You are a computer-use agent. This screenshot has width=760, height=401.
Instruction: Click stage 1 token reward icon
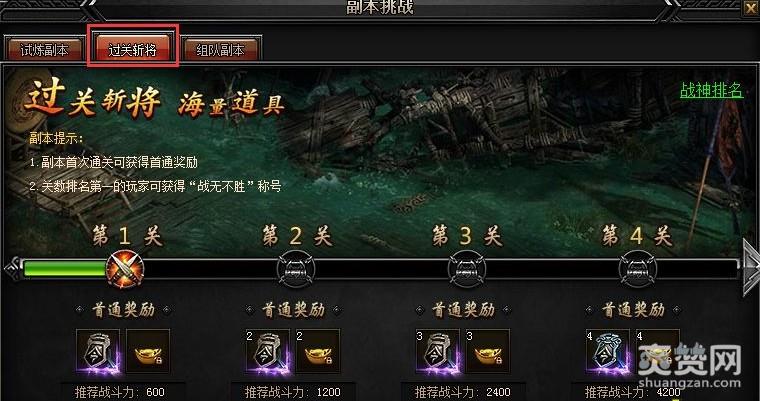click(x=98, y=351)
